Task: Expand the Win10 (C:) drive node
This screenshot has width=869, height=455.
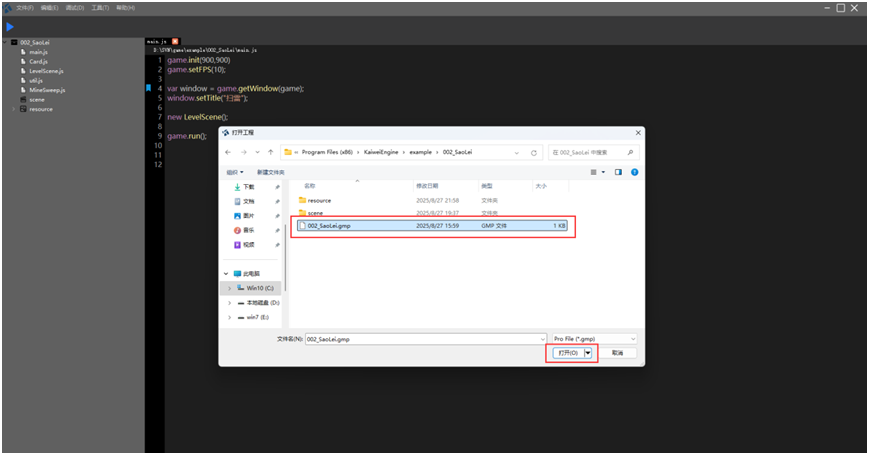Action: point(229,288)
